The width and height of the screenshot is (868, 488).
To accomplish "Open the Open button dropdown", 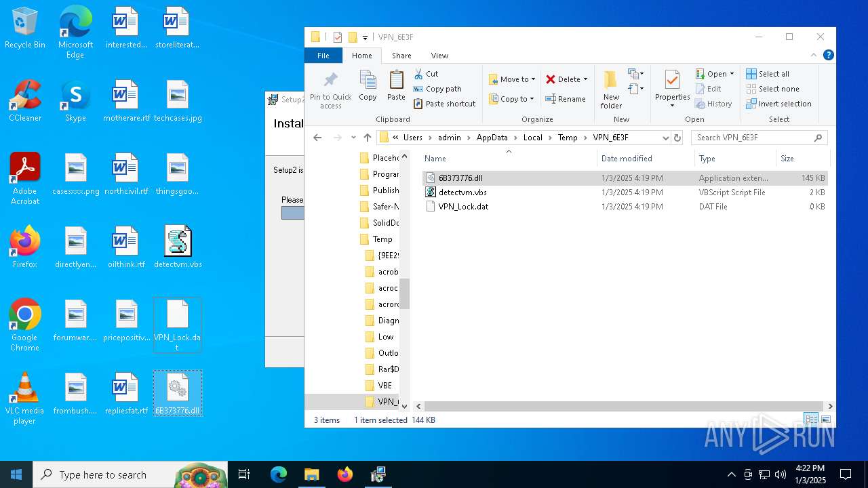I will pyautogui.click(x=732, y=74).
